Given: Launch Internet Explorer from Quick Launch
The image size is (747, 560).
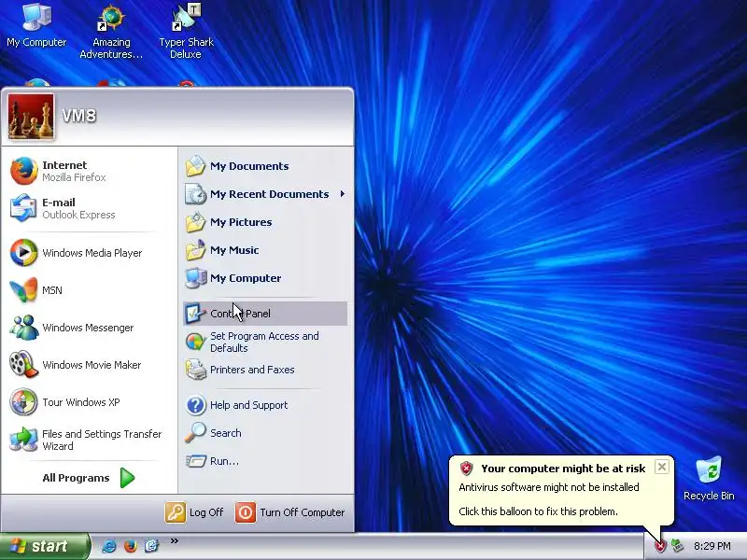Looking at the screenshot, I should pos(109,546).
